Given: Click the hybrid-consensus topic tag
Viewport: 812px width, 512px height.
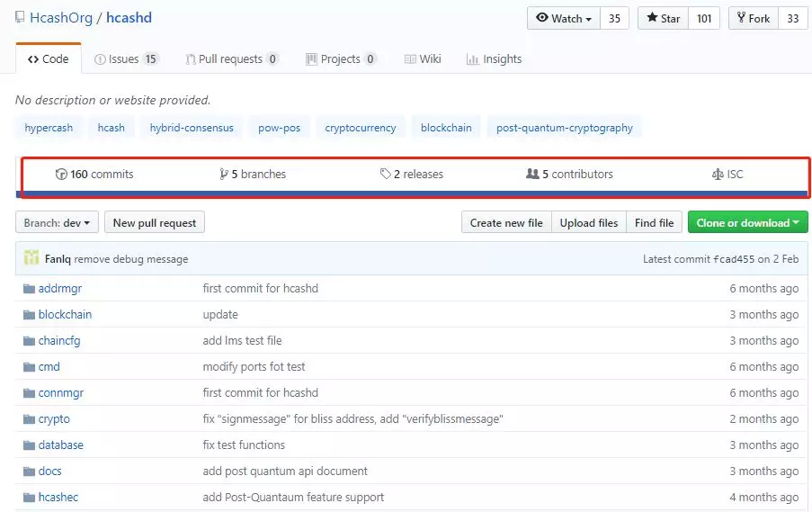Looking at the screenshot, I should click(x=192, y=128).
